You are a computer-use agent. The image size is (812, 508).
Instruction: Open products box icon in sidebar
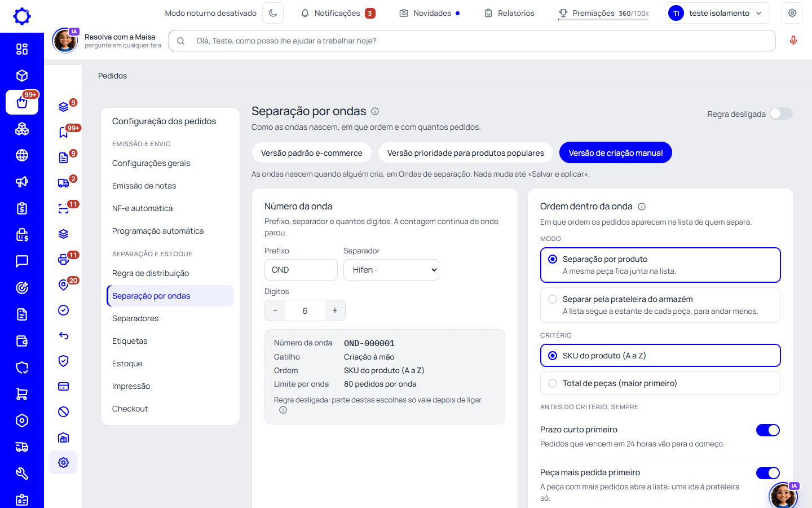point(22,76)
